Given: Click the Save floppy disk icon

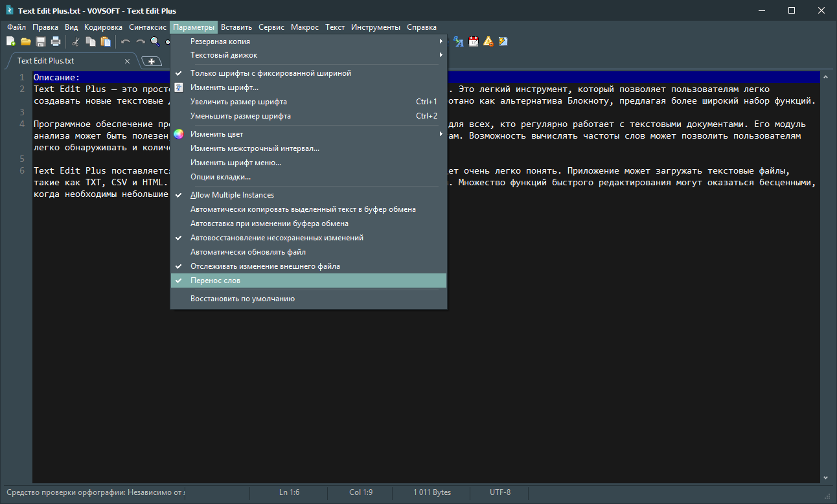Looking at the screenshot, I should click(41, 41).
